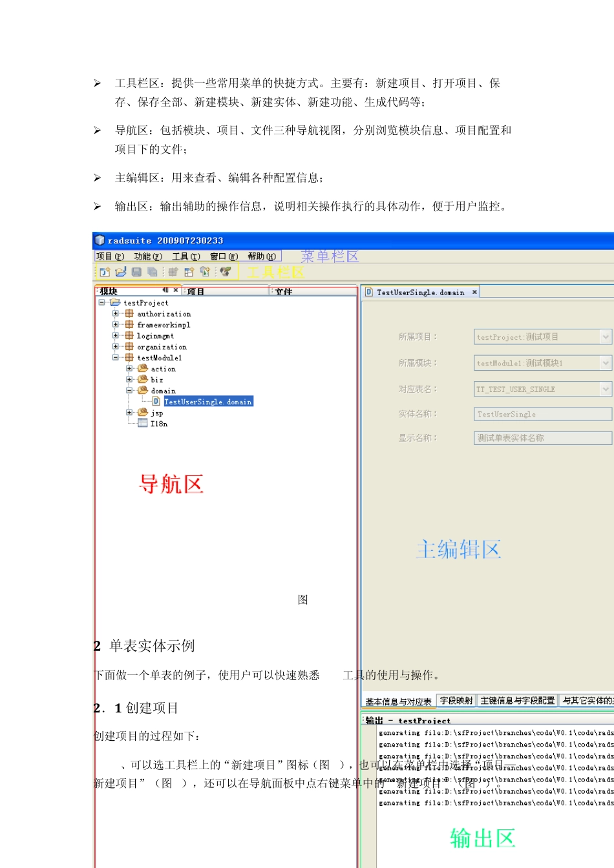Collapse the testModule1 module node
614x868 pixels.
[115, 357]
